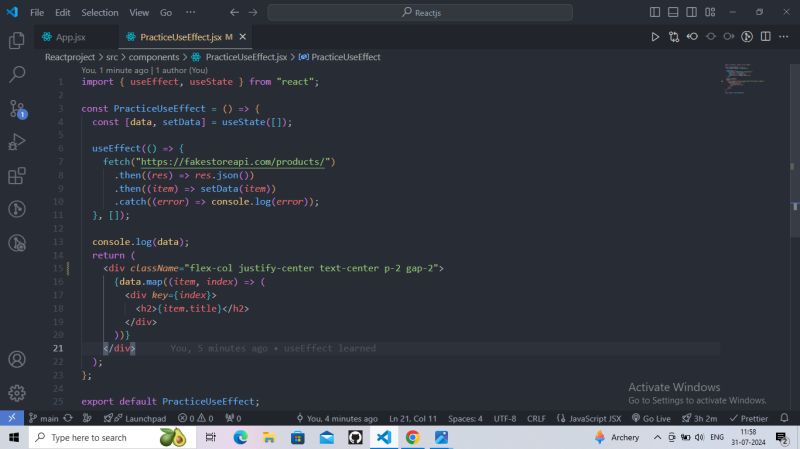Viewport: 800px width, 449px height.
Task: Open notifications bell in status bar
Action: click(784, 418)
